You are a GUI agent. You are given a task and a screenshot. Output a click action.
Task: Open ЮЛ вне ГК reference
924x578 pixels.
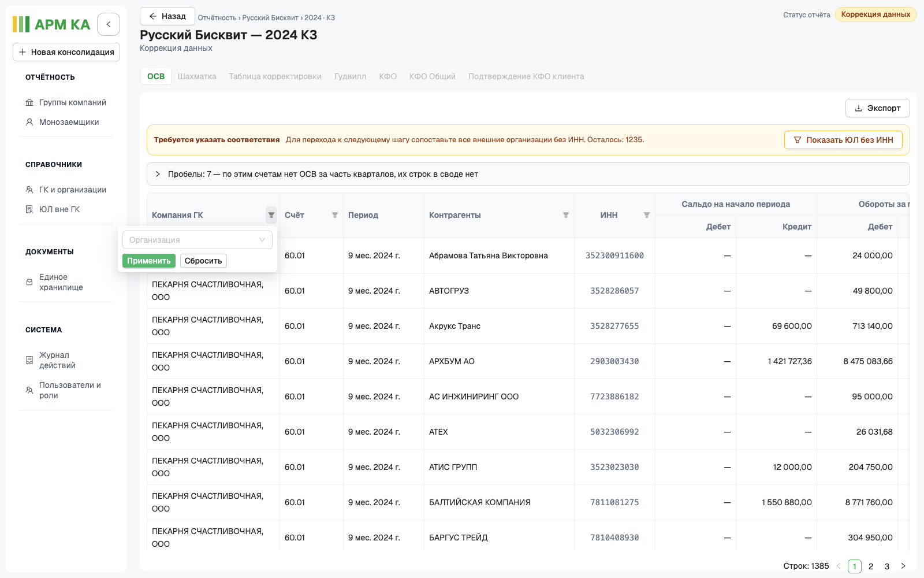[66, 209]
